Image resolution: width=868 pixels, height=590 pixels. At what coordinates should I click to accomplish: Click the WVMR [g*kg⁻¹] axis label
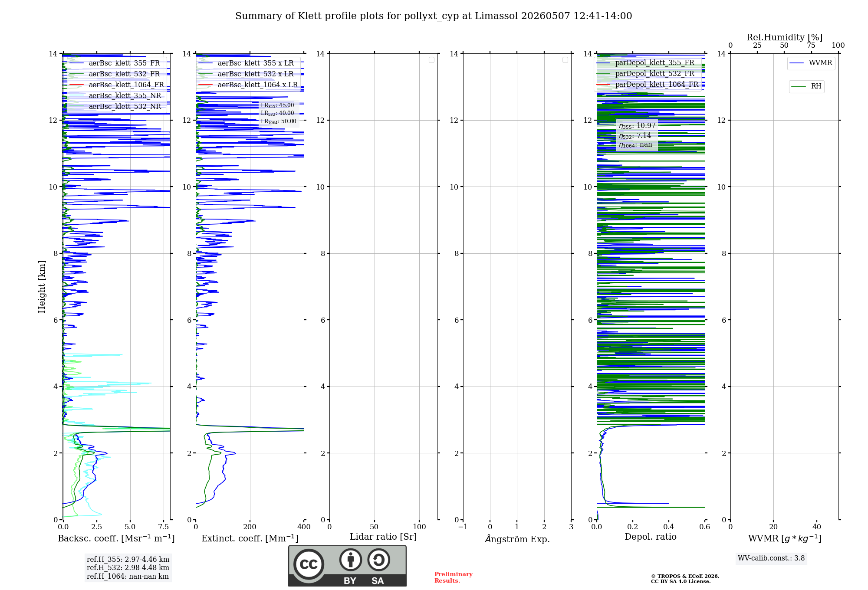785,538
